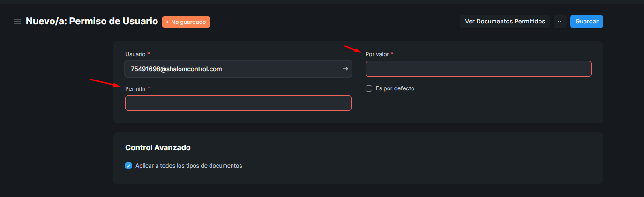The height and width of the screenshot is (197, 644).
Task: Uncheck Aplicar a todos los tipos de documentos
Action: [128, 166]
